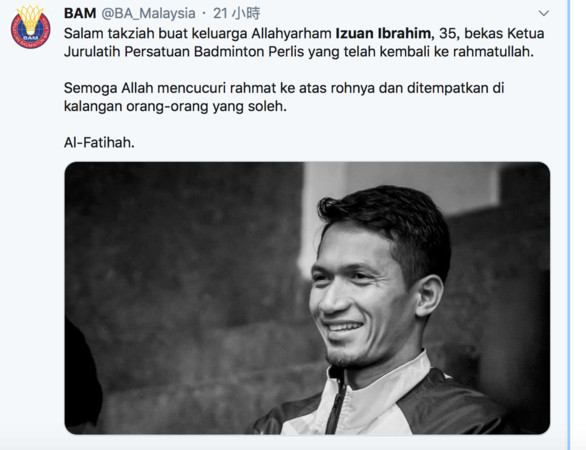Viewport: 586px width, 450px height.
Task: Open the @BA_Malaysia handle link
Action: [148, 13]
